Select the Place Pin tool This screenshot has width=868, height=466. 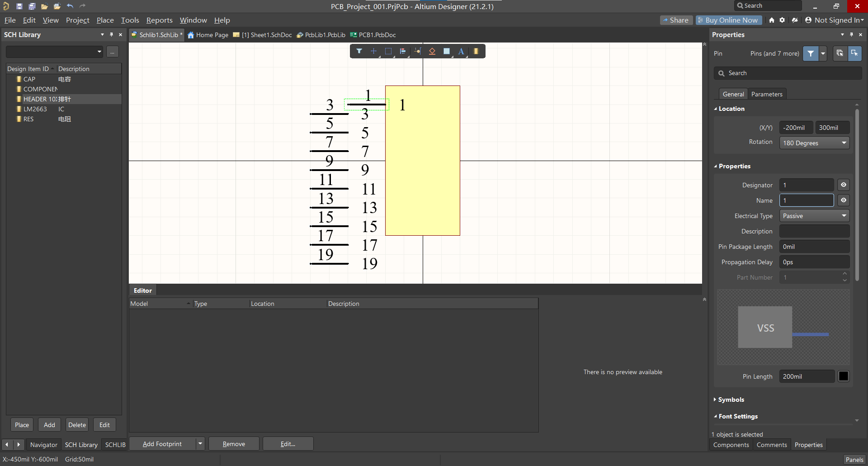[x=417, y=51]
